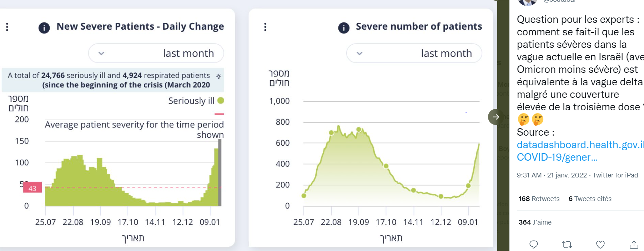Click the share icon under the tweet

coord(634,245)
